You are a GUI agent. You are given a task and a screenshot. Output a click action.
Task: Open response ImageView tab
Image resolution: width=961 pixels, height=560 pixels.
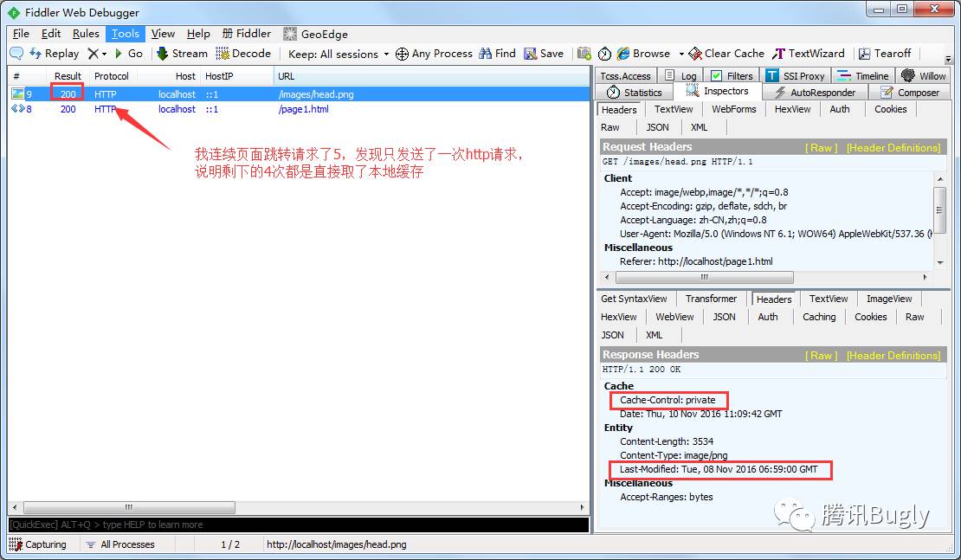pos(888,299)
